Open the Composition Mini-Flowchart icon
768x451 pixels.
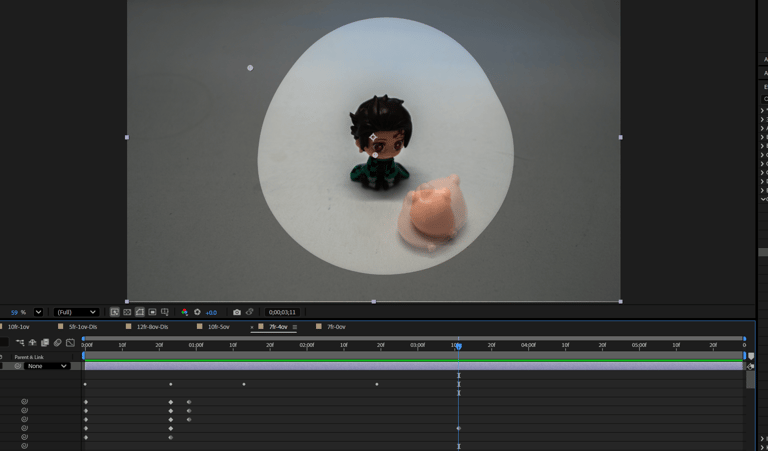pyautogui.click(x=20, y=342)
